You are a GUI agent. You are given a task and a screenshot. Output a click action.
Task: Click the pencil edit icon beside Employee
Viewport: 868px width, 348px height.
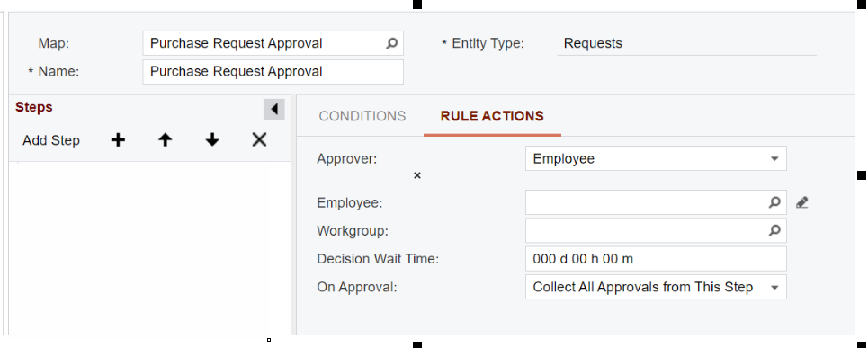point(801,202)
